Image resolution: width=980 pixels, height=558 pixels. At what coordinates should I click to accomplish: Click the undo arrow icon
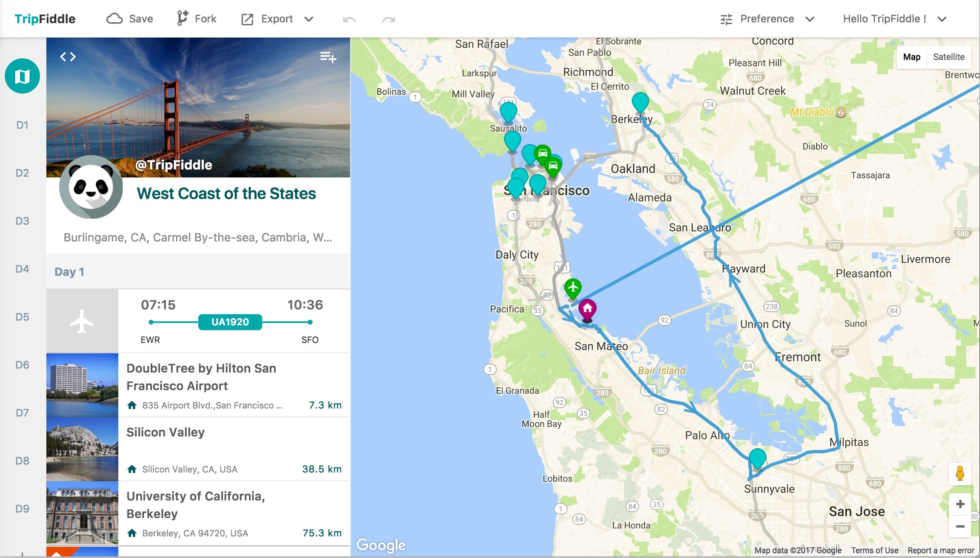[x=349, y=19]
